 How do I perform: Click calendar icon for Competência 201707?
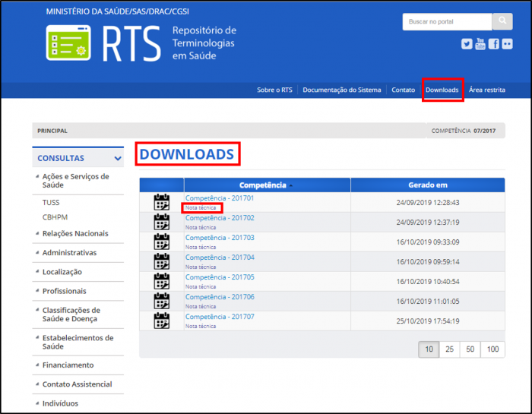(x=161, y=321)
